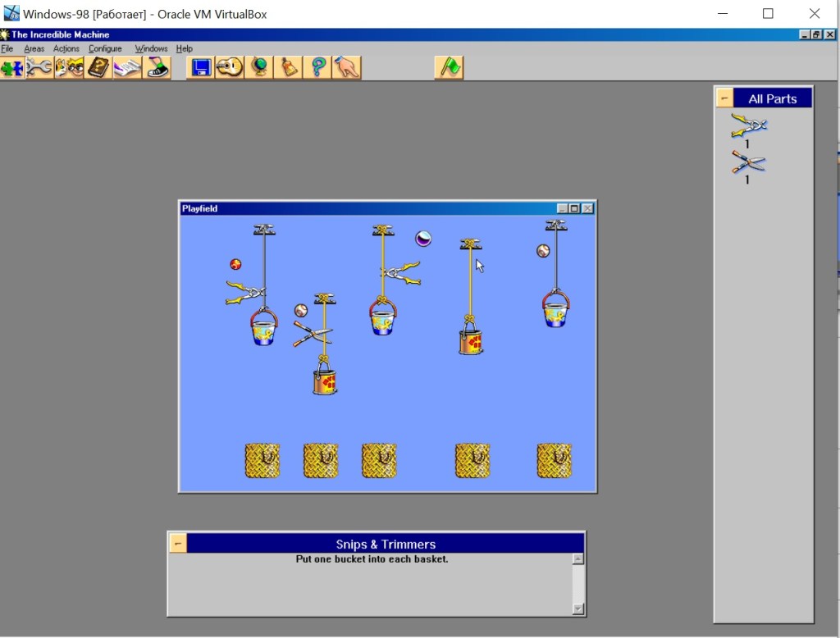The image size is (840, 638).
Task: Maximize the Playfield window
Action: pos(574,209)
